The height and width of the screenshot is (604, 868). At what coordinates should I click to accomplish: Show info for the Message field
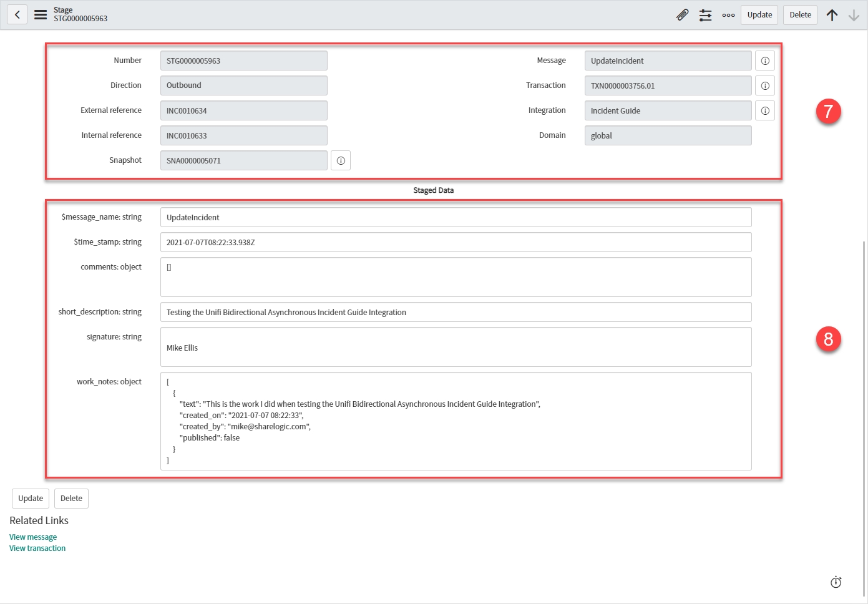(764, 61)
